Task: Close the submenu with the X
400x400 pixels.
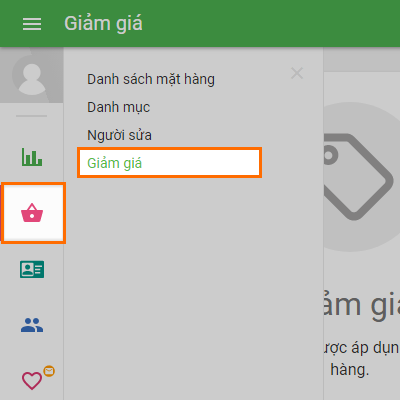Action: 297,73
